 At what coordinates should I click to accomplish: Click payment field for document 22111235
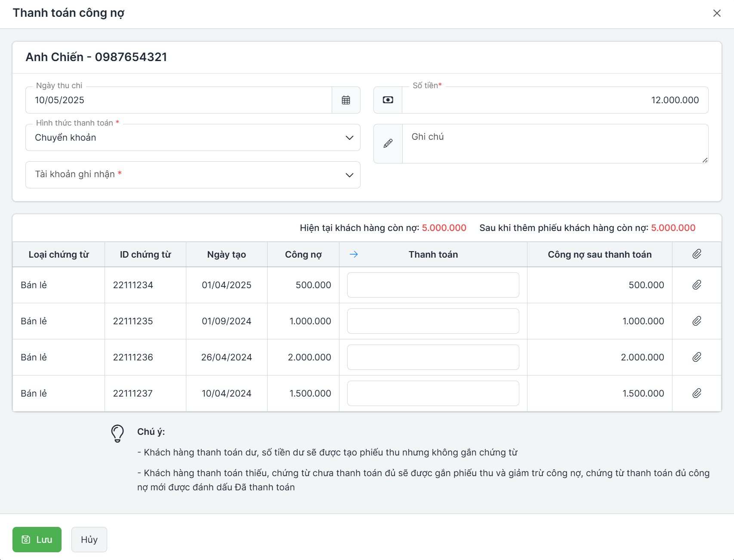tap(433, 321)
